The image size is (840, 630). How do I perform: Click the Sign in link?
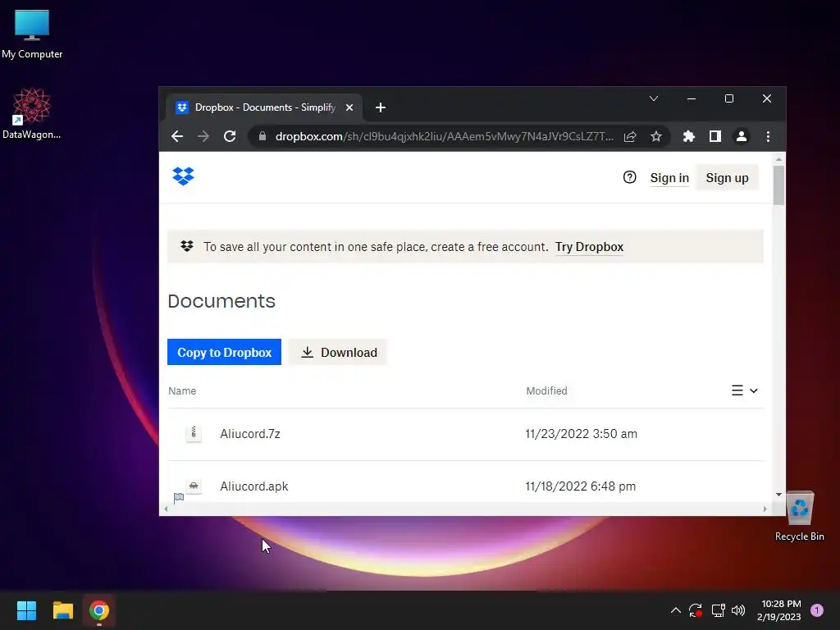tap(669, 178)
